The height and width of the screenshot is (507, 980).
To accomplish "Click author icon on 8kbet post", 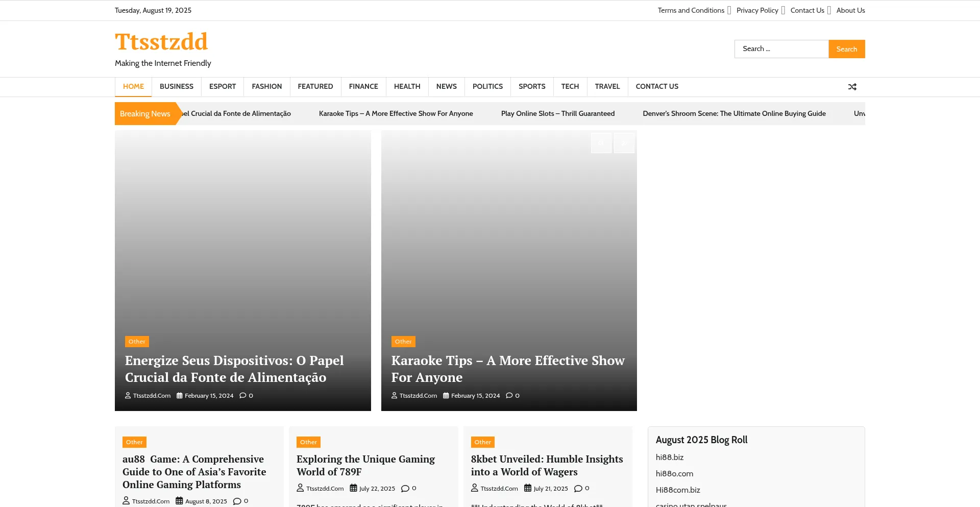I will coord(475,488).
